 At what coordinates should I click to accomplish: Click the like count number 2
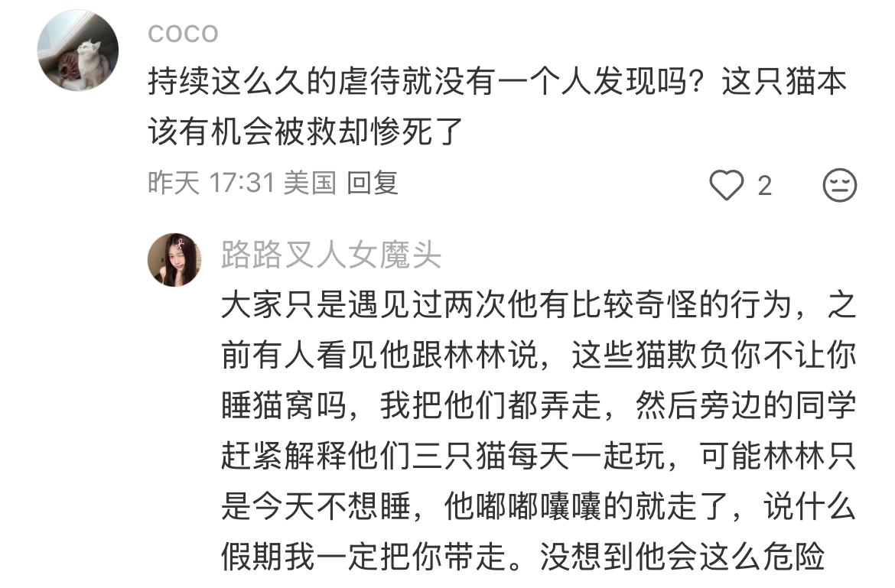pyautogui.click(x=765, y=186)
